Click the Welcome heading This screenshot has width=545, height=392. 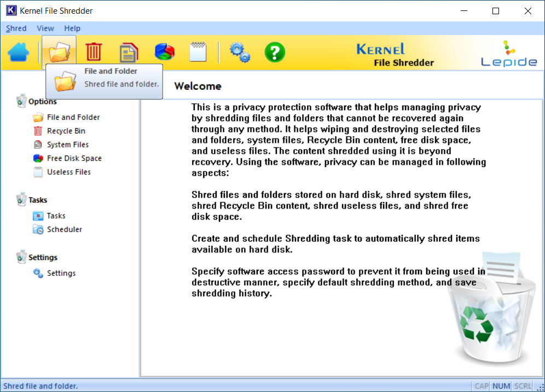pos(198,86)
